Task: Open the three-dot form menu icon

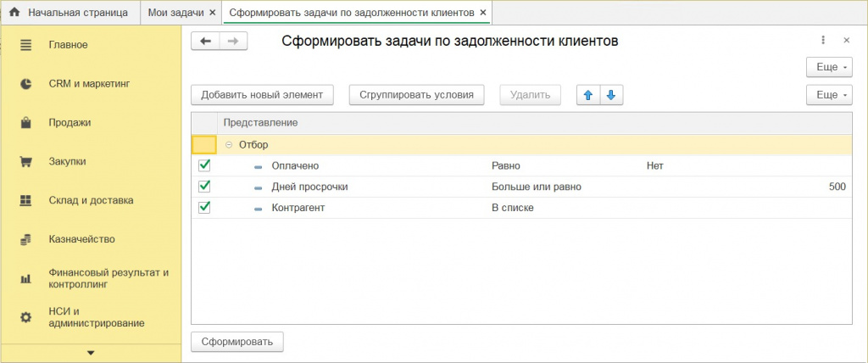Action: coord(823,40)
